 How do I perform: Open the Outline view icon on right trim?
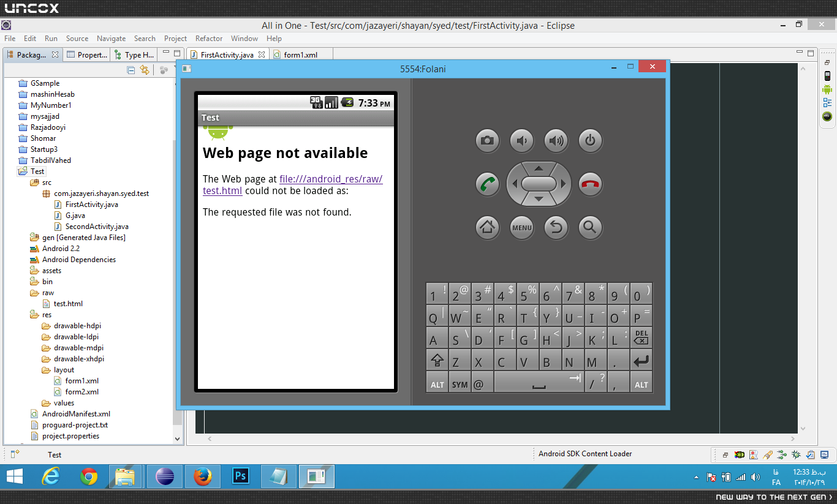pos(827,103)
